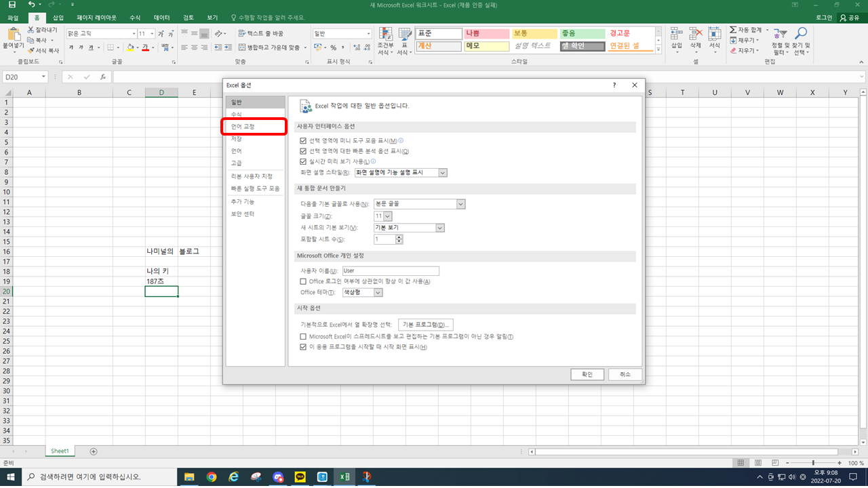Screen dimensions: 868x488
Task: Apply the Good (좋음) cell style swatch
Action: (x=583, y=33)
